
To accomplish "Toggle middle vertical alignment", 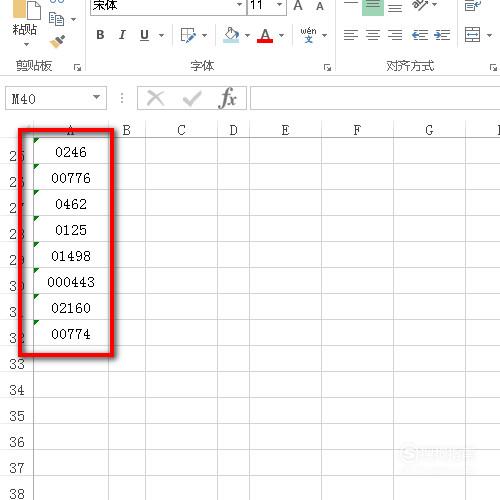I will pyautogui.click(x=373, y=7).
